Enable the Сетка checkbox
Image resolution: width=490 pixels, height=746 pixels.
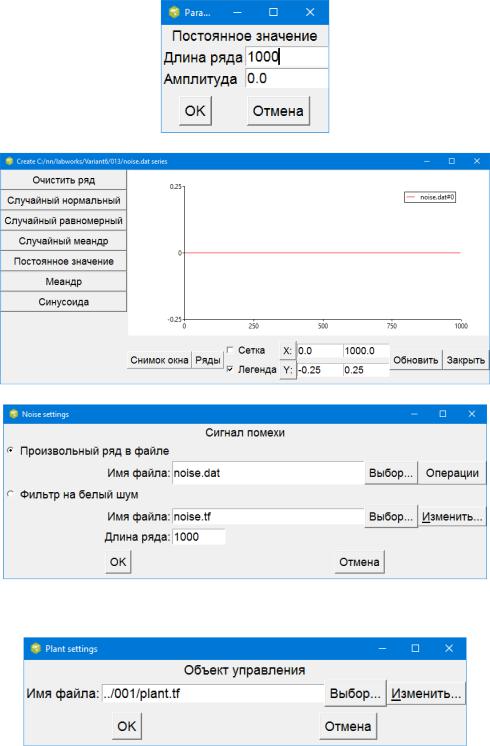230,350
